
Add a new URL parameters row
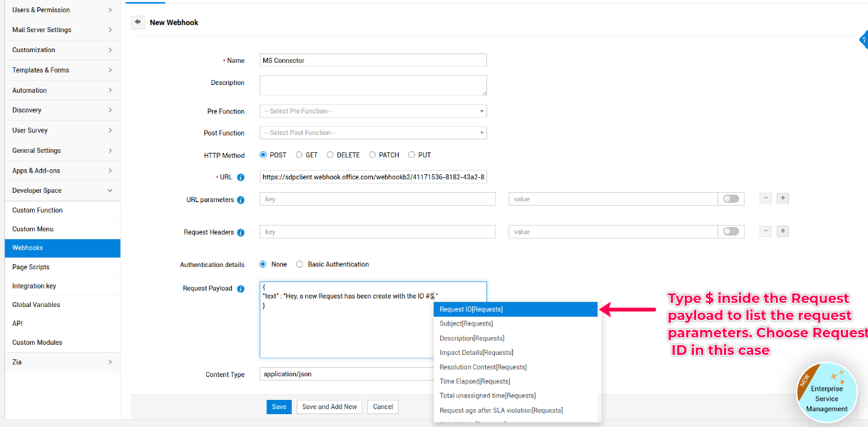coord(782,199)
